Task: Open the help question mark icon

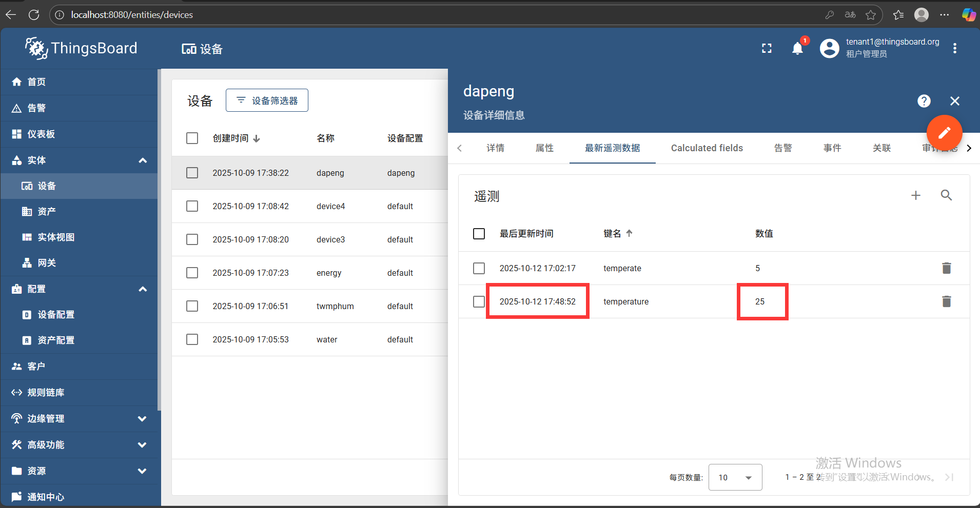Action: tap(924, 101)
